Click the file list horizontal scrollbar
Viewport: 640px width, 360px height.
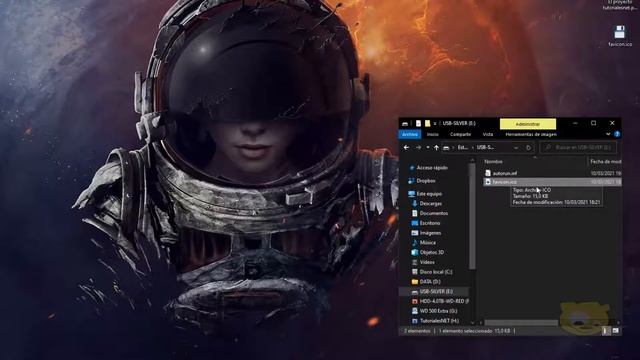tap(521, 323)
